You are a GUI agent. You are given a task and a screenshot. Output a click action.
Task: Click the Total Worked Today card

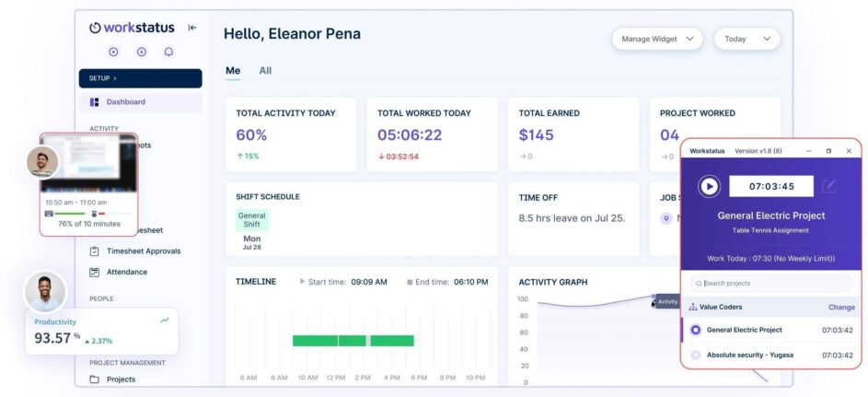[432, 134]
